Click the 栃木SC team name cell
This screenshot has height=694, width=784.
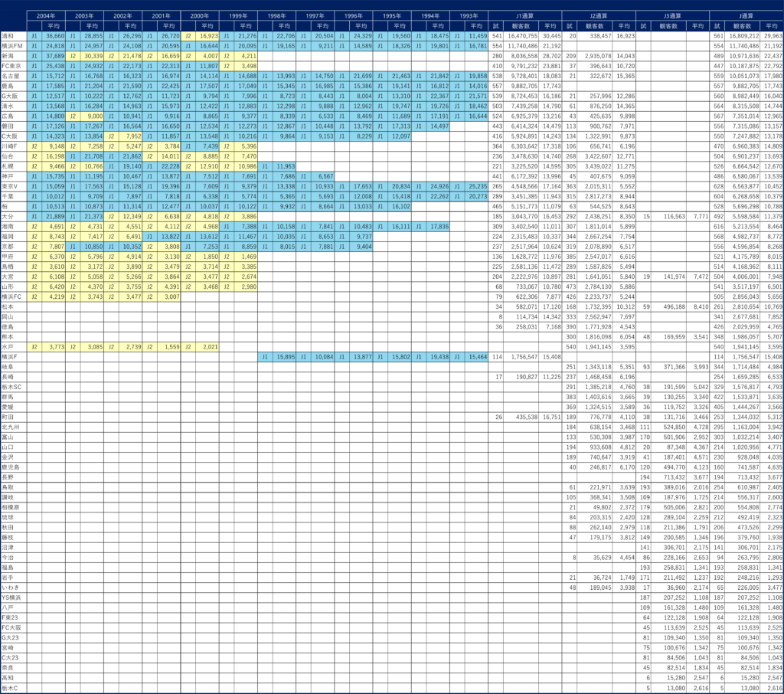pyautogui.click(x=13, y=387)
